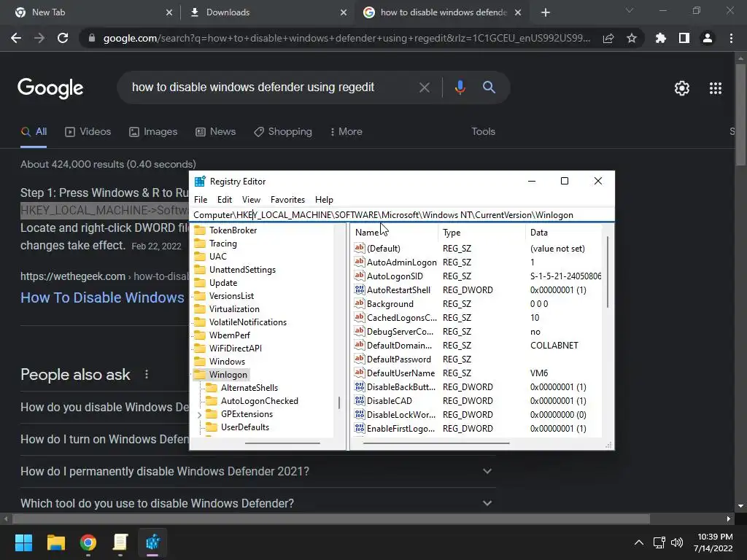747x560 pixels.
Task: Click the browser page horizontal scrollbar
Action: pyautogui.click(x=331, y=518)
